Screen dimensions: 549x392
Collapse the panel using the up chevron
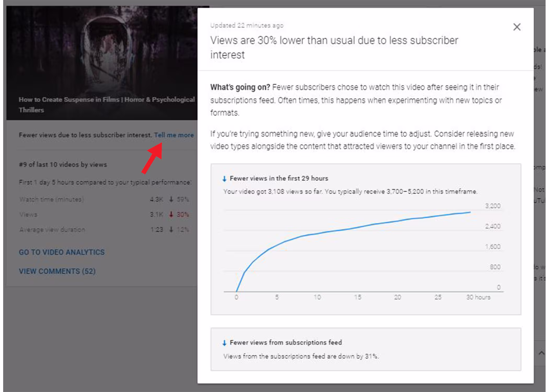(541, 353)
